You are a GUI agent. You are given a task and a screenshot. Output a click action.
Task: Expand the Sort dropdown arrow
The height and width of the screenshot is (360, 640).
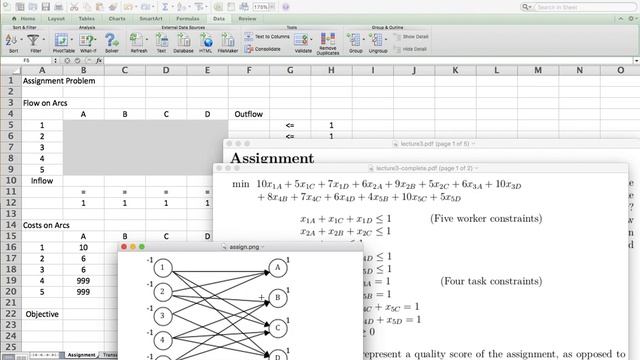[x=21, y=40]
